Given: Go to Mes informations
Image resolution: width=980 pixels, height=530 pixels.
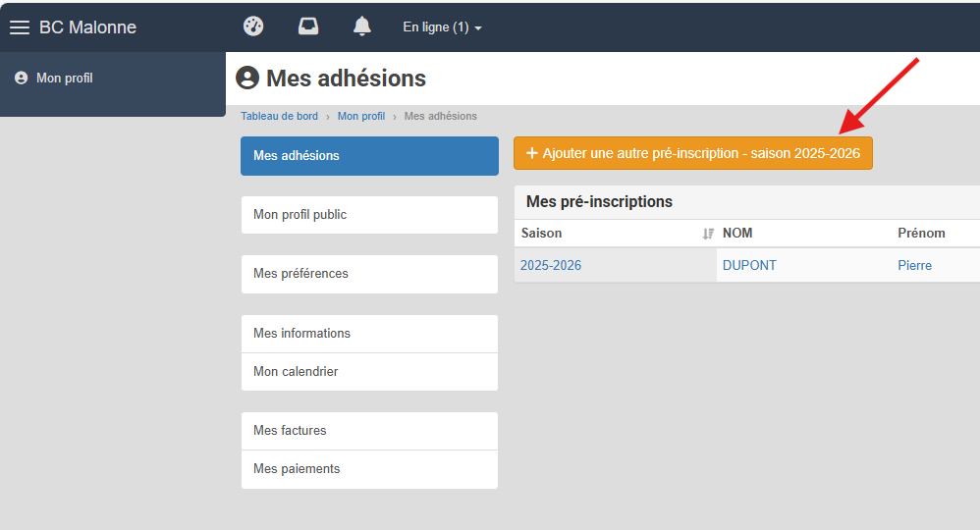Looking at the screenshot, I should tap(369, 334).
